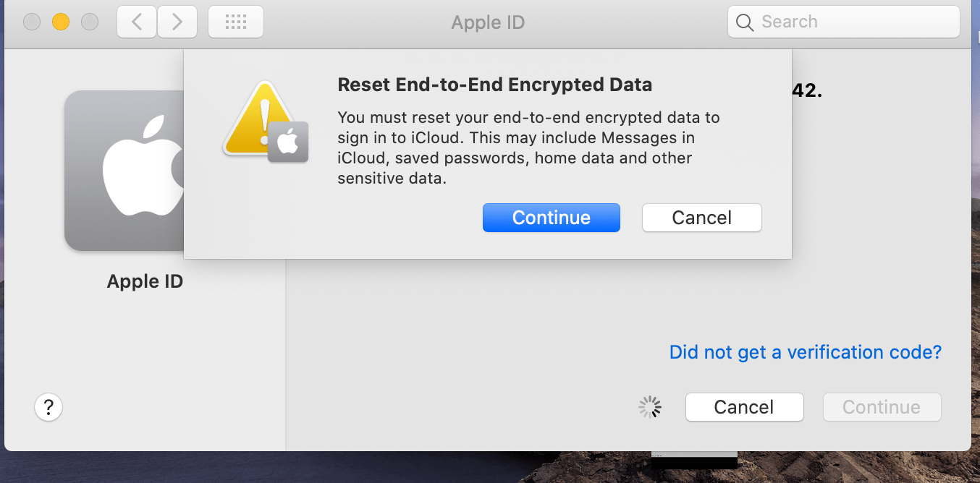Click the "Apple ID" window title
This screenshot has width=980, height=483.
pos(488,22)
